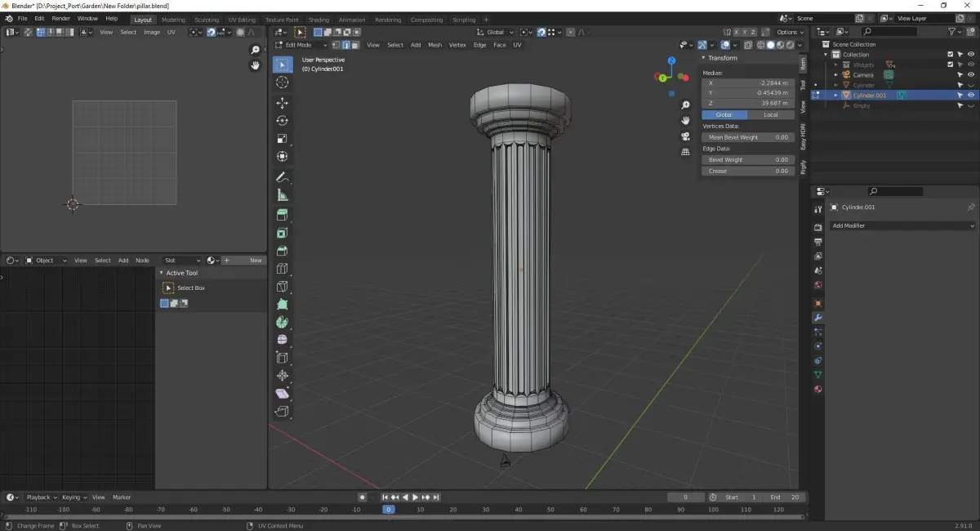Click the Select Box tool in viewport toolbar
Screen dimensions: 980x531
click(x=283, y=65)
